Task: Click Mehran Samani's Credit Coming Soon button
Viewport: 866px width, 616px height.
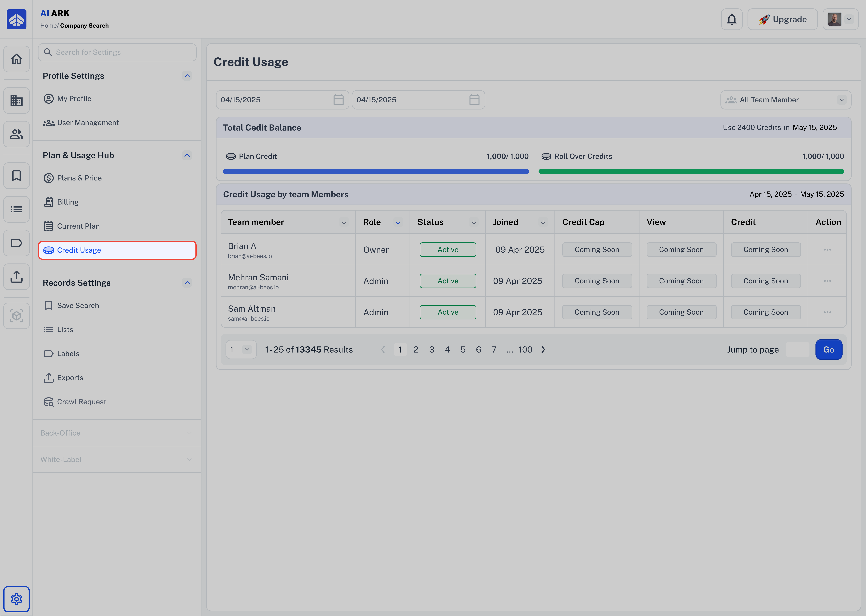Action: point(766,281)
